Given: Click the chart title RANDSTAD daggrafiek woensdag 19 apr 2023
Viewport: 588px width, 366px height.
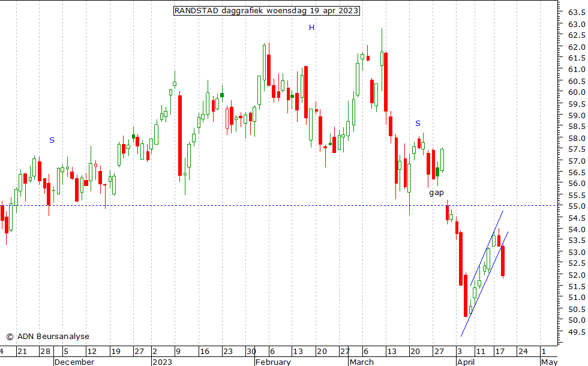Looking at the screenshot, I should 266,11.
